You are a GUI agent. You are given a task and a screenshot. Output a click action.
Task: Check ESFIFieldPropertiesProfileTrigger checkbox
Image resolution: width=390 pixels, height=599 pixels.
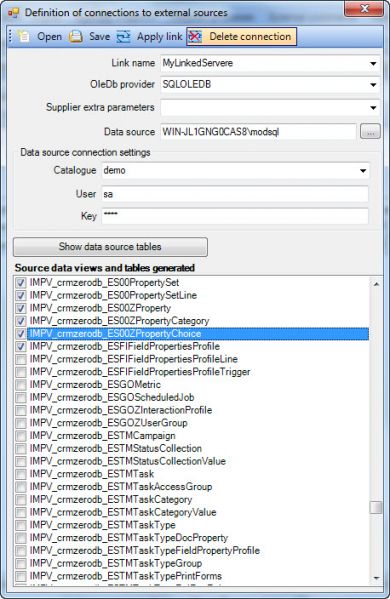point(21,372)
